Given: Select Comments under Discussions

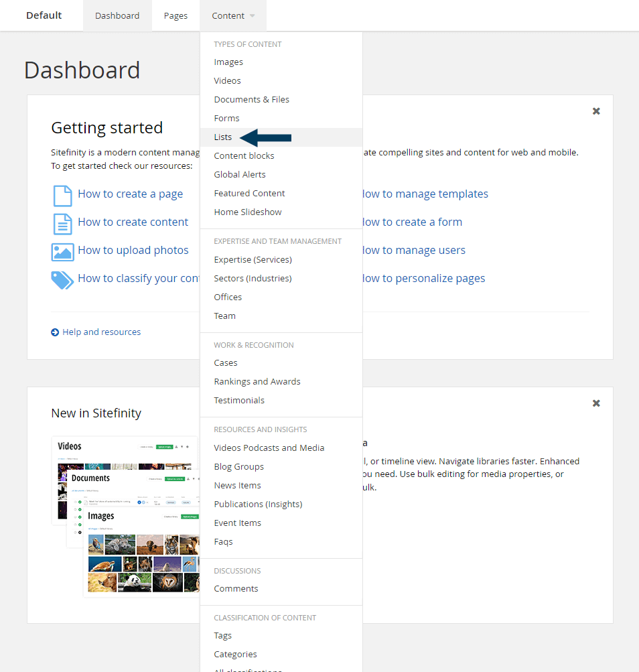Looking at the screenshot, I should 236,588.
